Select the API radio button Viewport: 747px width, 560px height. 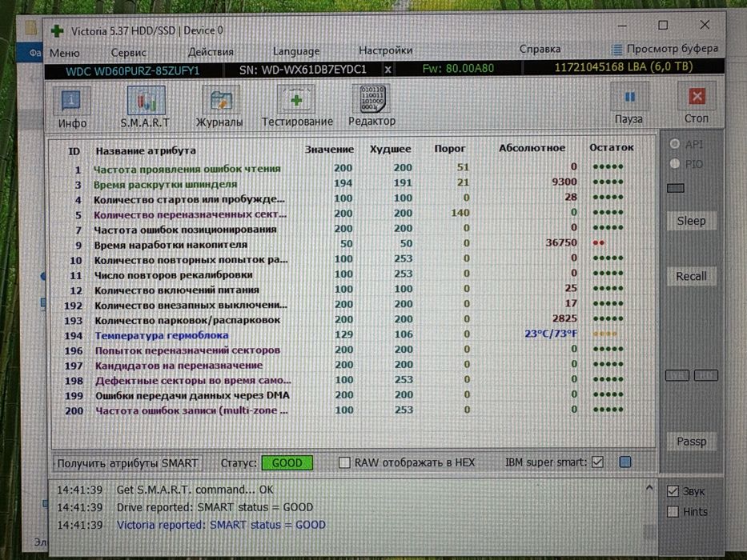(675, 144)
